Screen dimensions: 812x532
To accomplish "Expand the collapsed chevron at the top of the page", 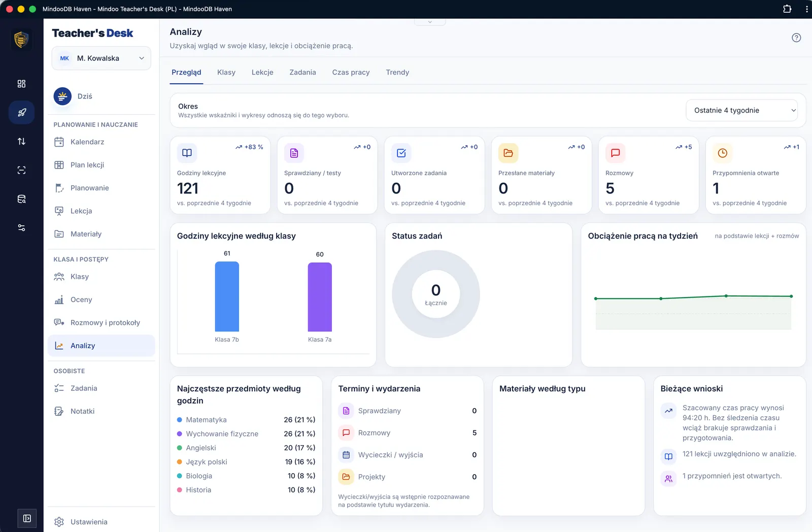I will 430,22.
